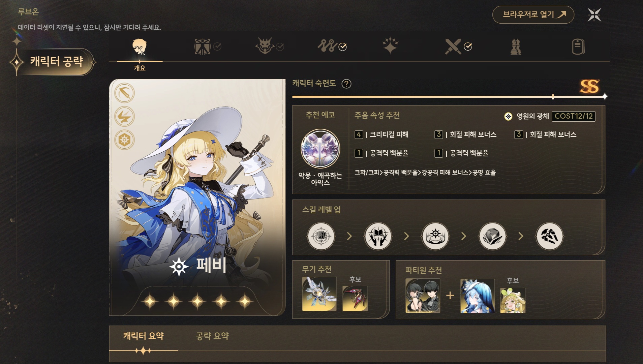
Task: Click the last arrow chevron in skill order
Action: coord(521,236)
